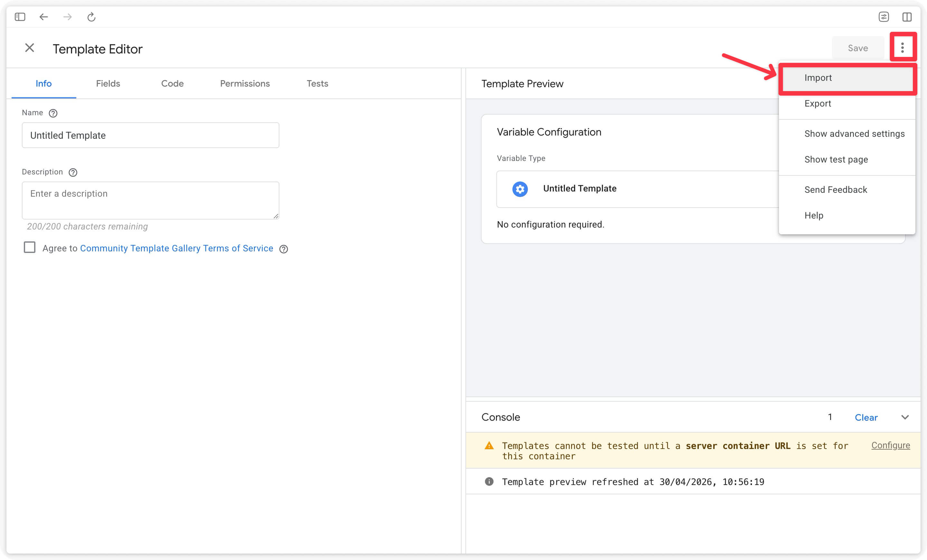Collapse the Console with the chevron
Screen dimensions: 927x560
pyautogui.click(x=905, y=417)
